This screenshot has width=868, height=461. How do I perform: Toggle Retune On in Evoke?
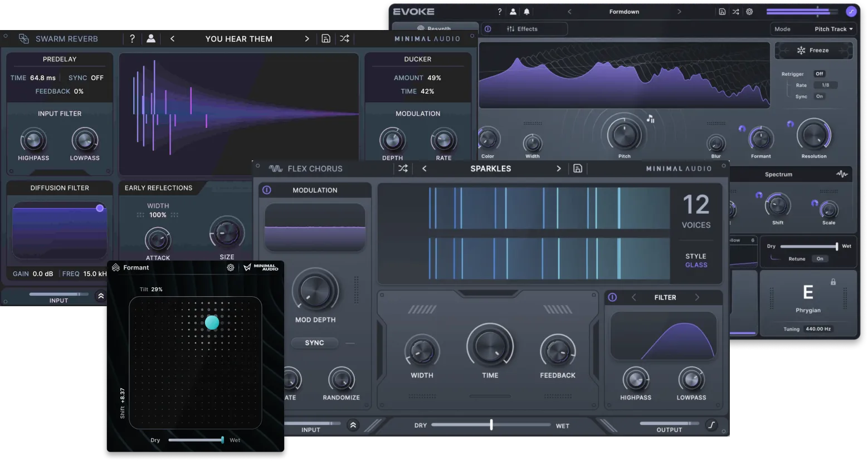[820, 259]
